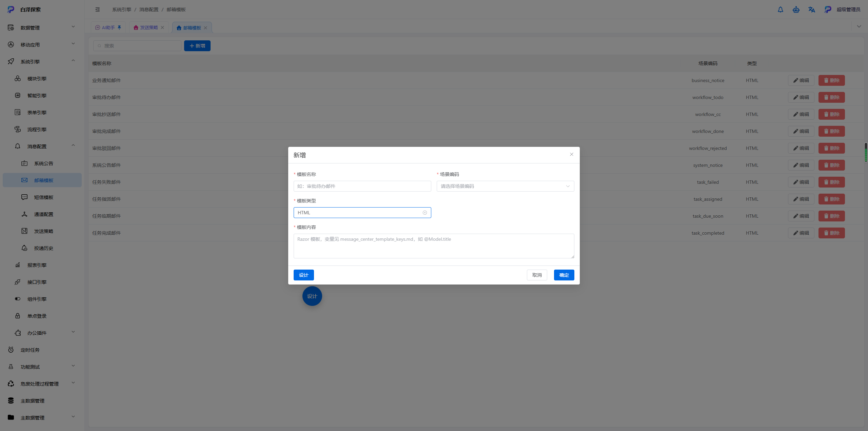Click the 设计 button in dialog footer
The width and height of the screenshot is (868, 431).
point(303,275)
